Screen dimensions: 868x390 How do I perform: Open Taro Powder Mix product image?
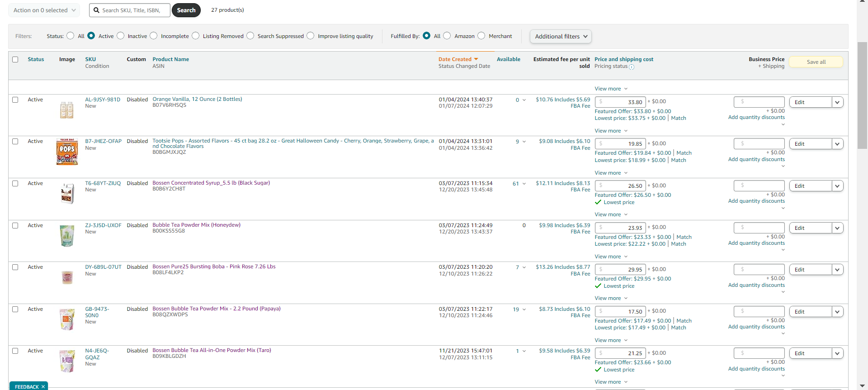[x=67, y=361]
